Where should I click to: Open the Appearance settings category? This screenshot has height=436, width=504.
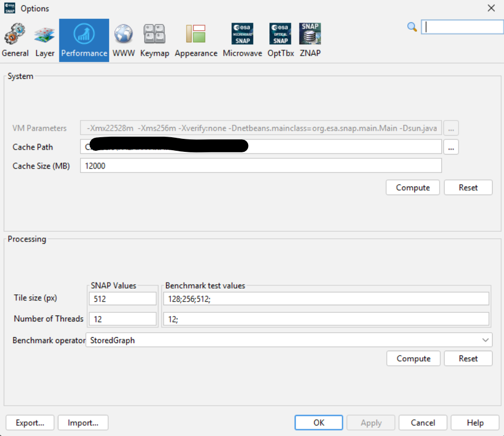[196, 41]
